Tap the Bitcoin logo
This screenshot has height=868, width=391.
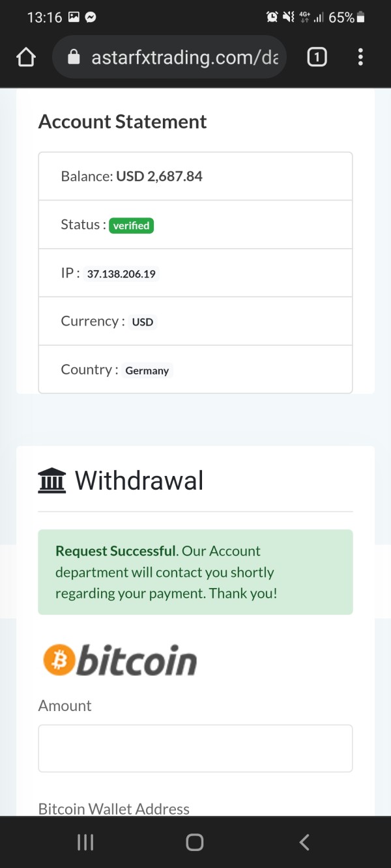click(x=120, y=660)
